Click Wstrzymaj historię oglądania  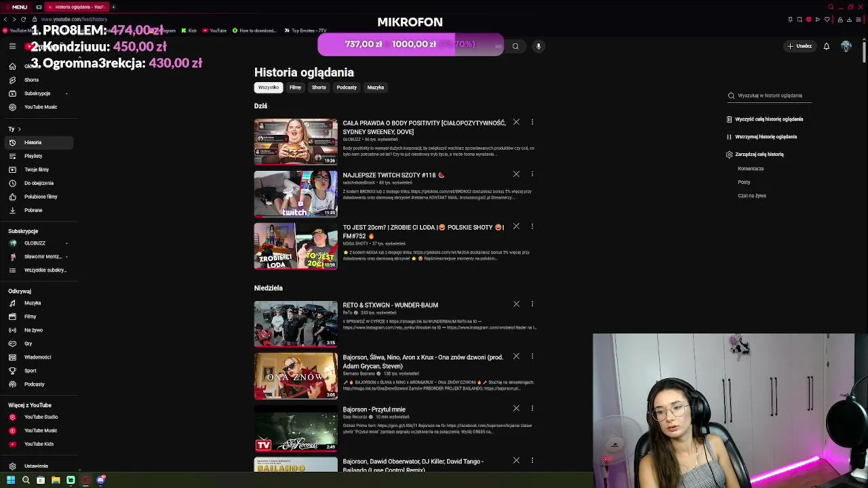click(761, 137)
